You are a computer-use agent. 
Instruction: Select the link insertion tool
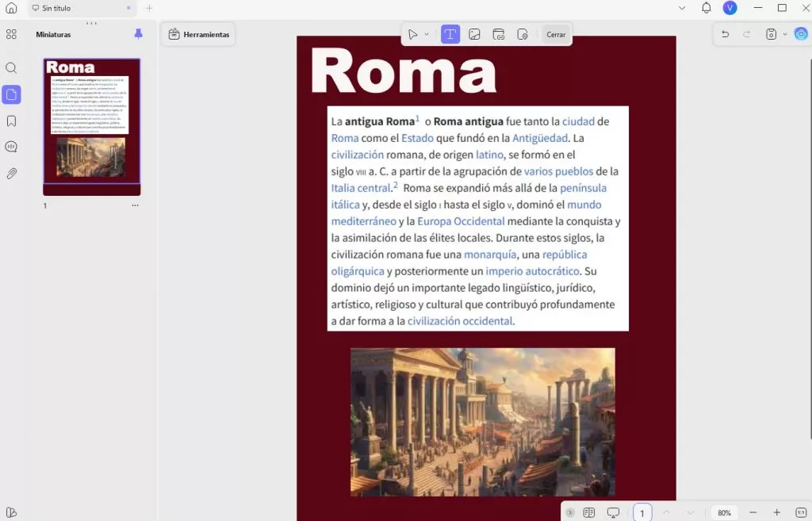tap(498, 34)
